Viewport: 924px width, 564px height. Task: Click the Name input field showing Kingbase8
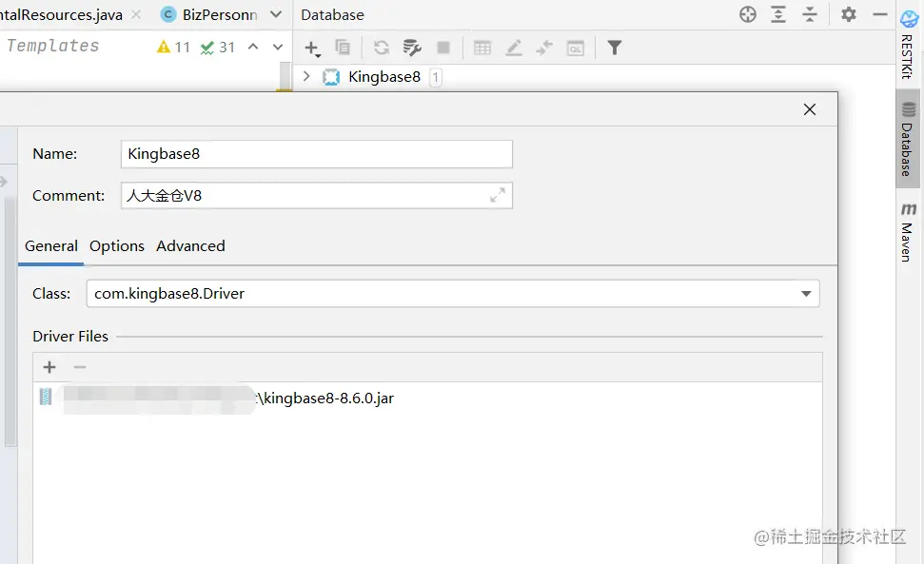click(314, 153)
